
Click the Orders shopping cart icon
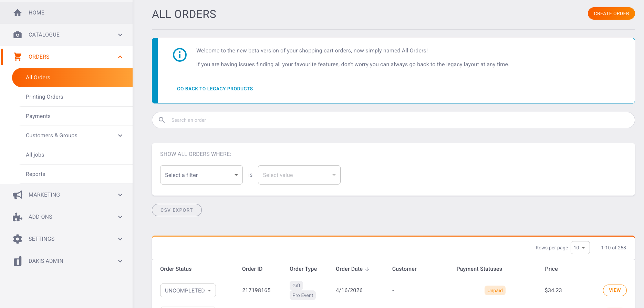18,57
